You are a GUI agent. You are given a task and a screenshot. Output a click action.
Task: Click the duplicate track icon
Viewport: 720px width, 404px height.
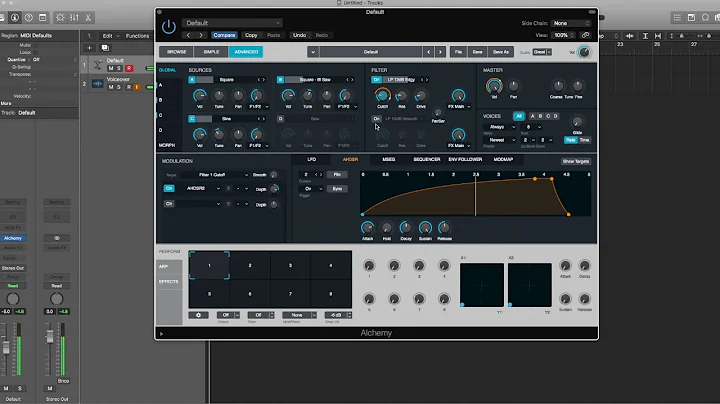point(105,48)
